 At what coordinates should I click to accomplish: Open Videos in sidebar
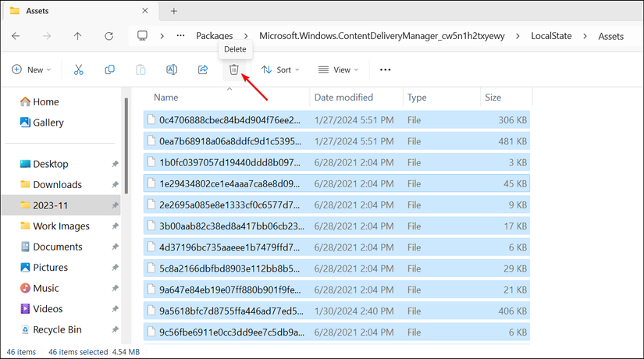(48, 308)
